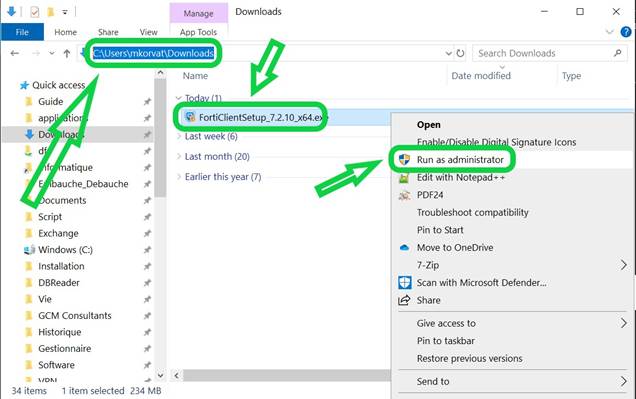Click the Forward navigation arrow
This screenshot has width=636, height=399.
tap(36, 53)
